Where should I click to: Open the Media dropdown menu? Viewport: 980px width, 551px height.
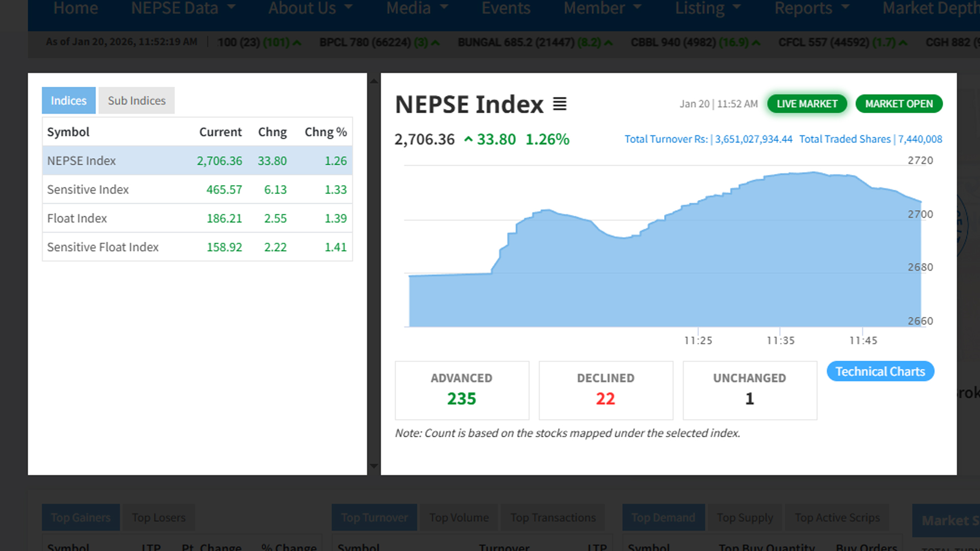(x=417, y=9)
